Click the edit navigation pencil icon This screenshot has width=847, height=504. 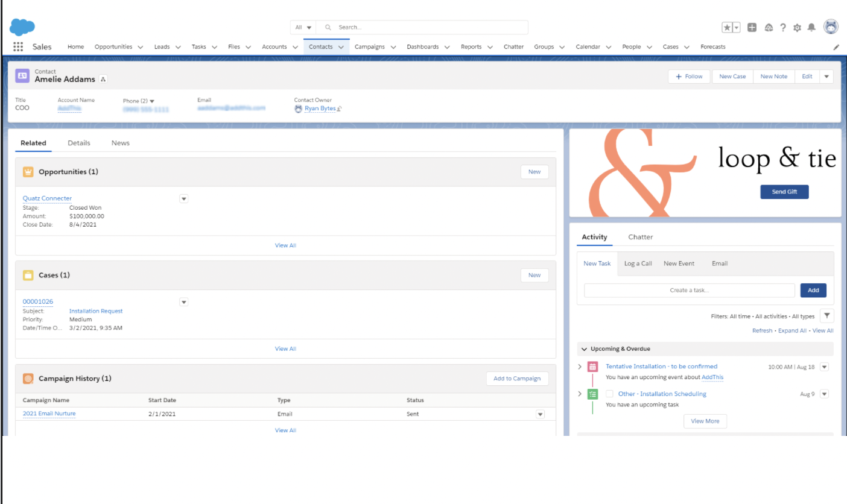pos(836,47)
